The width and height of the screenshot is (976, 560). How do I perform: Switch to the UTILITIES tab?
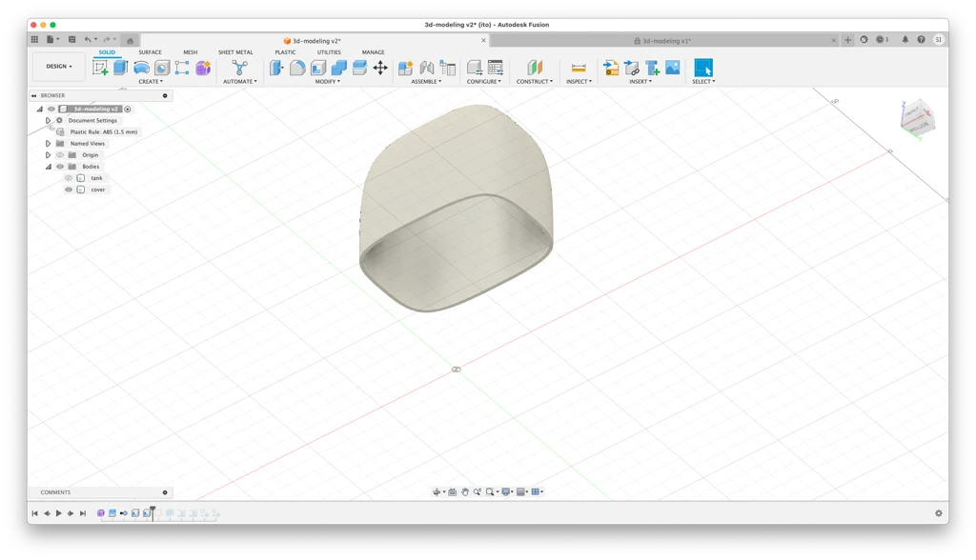(329, 52)
